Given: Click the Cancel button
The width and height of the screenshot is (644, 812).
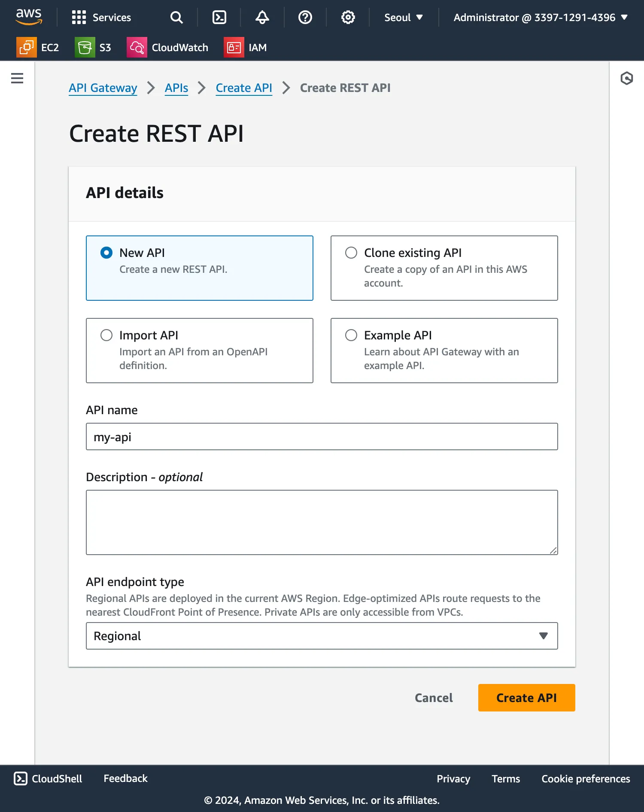Looking at the screenshot, I should (x=434, y=698).
